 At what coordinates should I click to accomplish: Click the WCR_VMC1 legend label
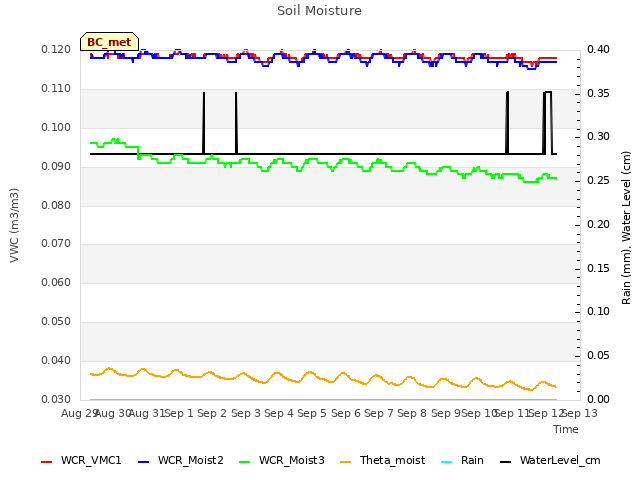(91, 460)
